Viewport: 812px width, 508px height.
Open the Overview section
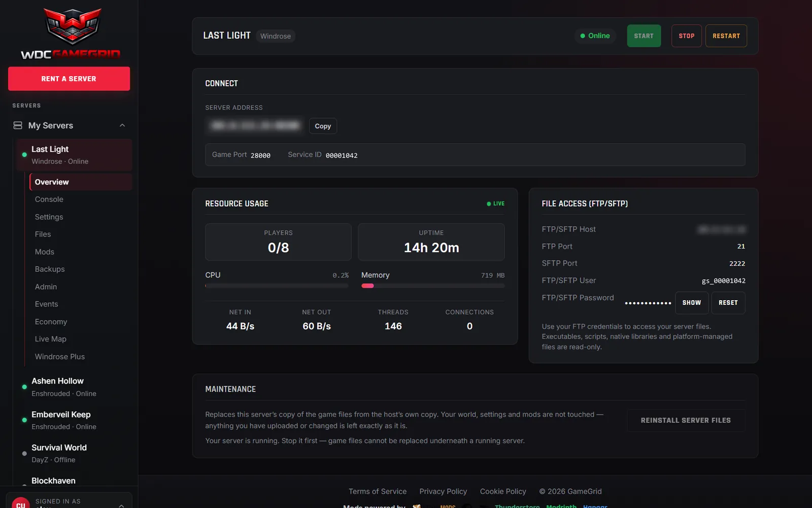tap(81, 182)
